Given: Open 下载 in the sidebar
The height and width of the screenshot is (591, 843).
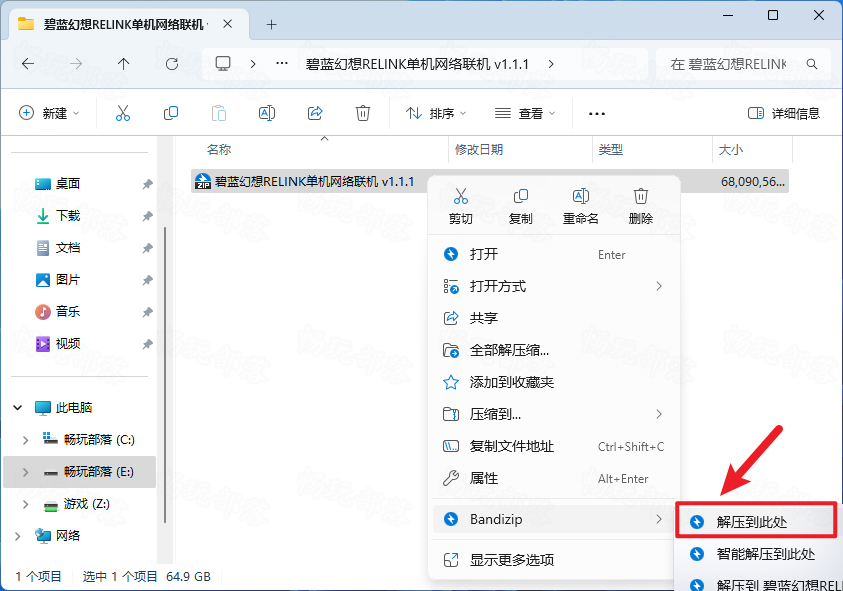Looking at the screenshot, I should pos(68,216).
